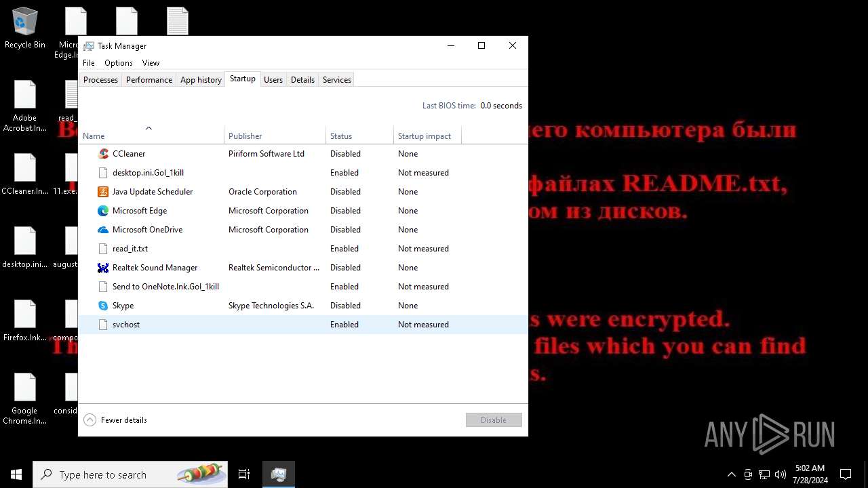Select the Startup tab
The width and height of the screenshot is (868, 488).
(242, 79)
